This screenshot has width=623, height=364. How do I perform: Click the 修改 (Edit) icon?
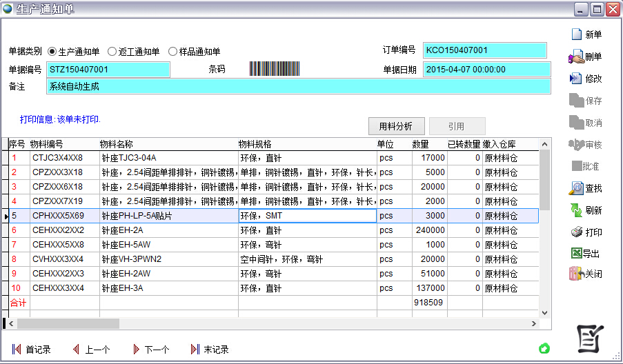tap(576, 79)
